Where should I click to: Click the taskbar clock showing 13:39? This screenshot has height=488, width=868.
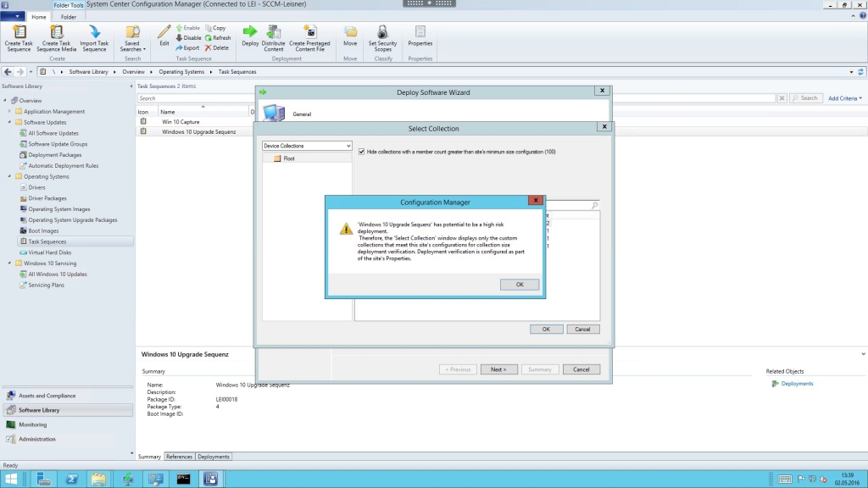point(847,480)
